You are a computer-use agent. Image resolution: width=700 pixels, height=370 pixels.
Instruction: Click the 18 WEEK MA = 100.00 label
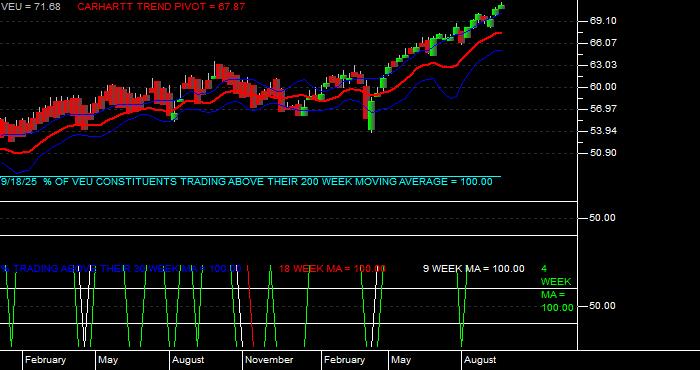click(x=332, y=269)
